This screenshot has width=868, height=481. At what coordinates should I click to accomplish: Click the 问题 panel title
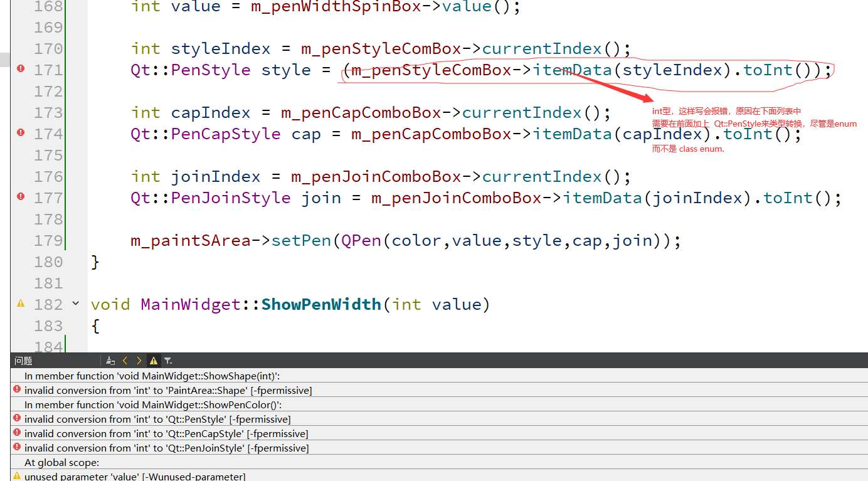coord(23,361)
